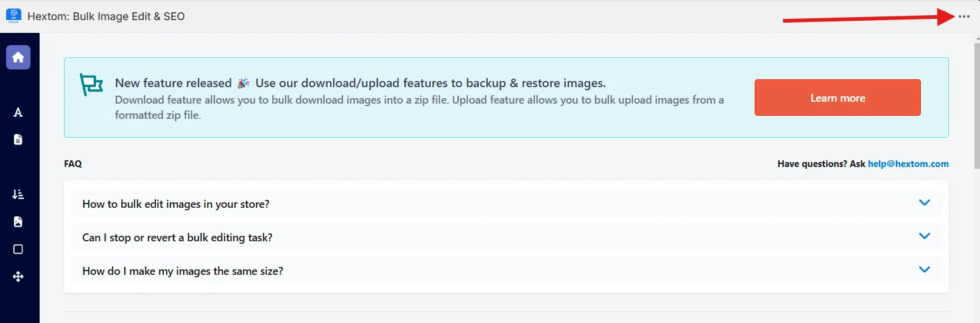Click the vertical scrollbar thumb
Viewport: 980px width, 323px height.
977,107
